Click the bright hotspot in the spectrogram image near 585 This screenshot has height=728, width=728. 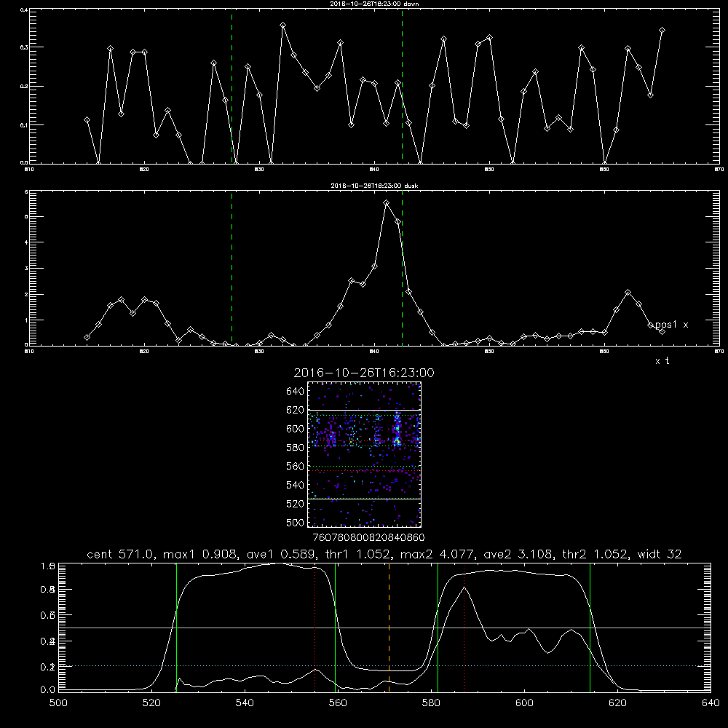click(x=397, y=441)
